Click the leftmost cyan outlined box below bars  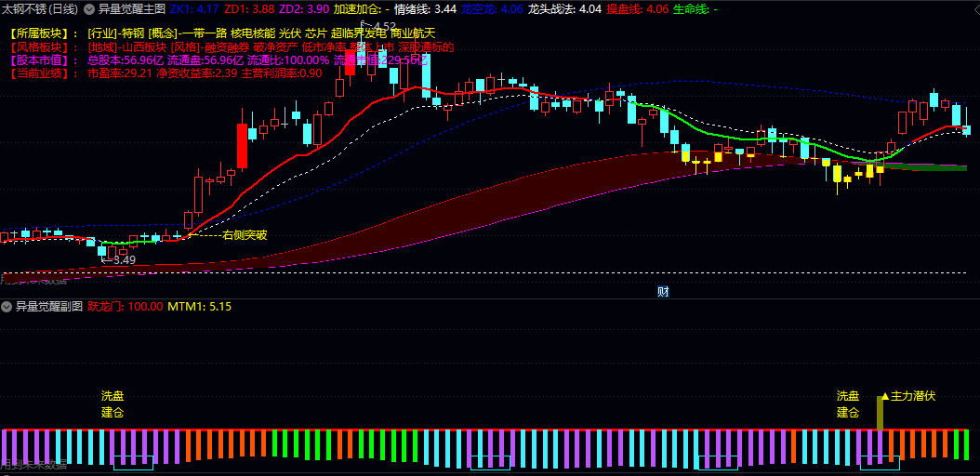tap(133, 462)
